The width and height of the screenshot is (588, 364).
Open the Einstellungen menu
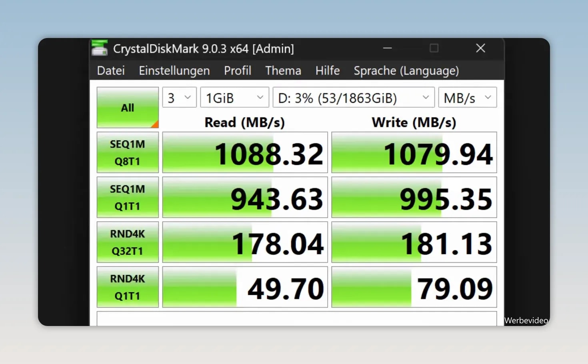(174, 70)
